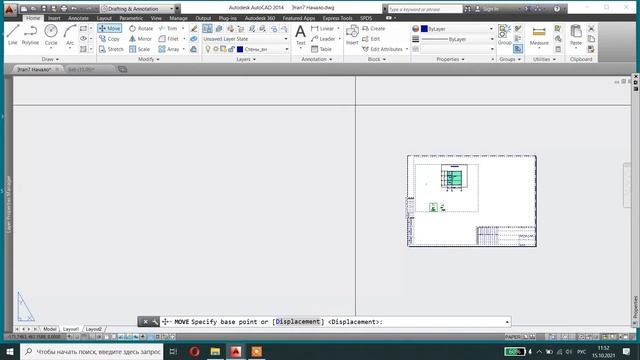
Task: Open the Windows Start menu
Action: point(10,351)
